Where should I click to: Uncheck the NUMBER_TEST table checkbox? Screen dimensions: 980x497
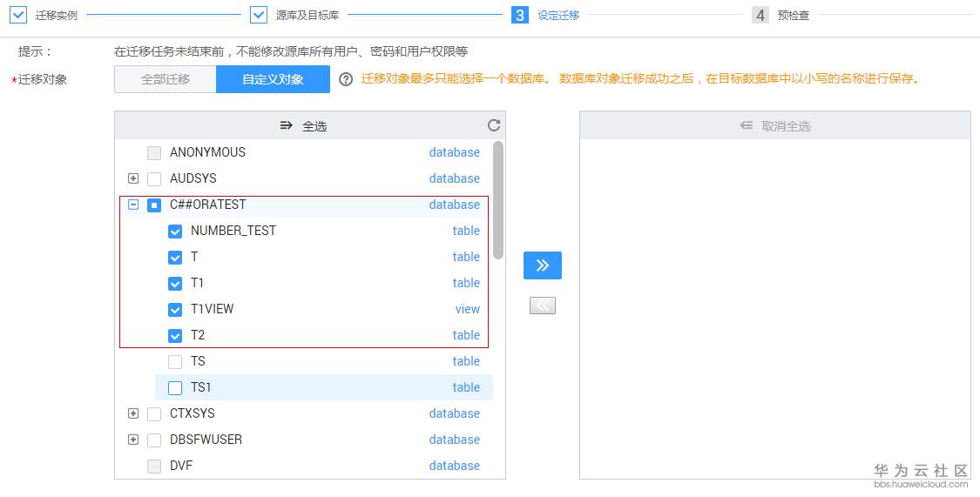coord(175,232)
